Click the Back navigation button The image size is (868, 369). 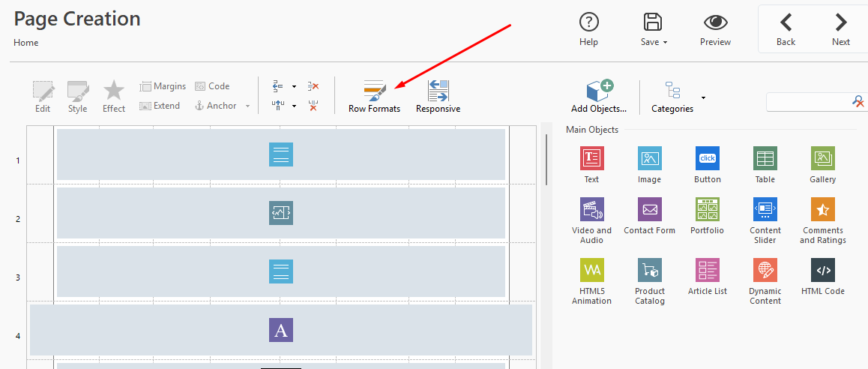[x=786, y=28]
